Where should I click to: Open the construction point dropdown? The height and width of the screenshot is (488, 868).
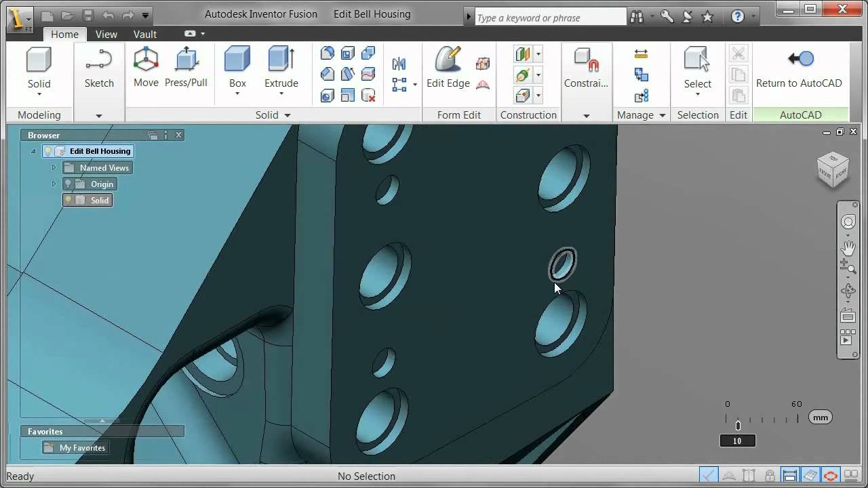point(538,95)
